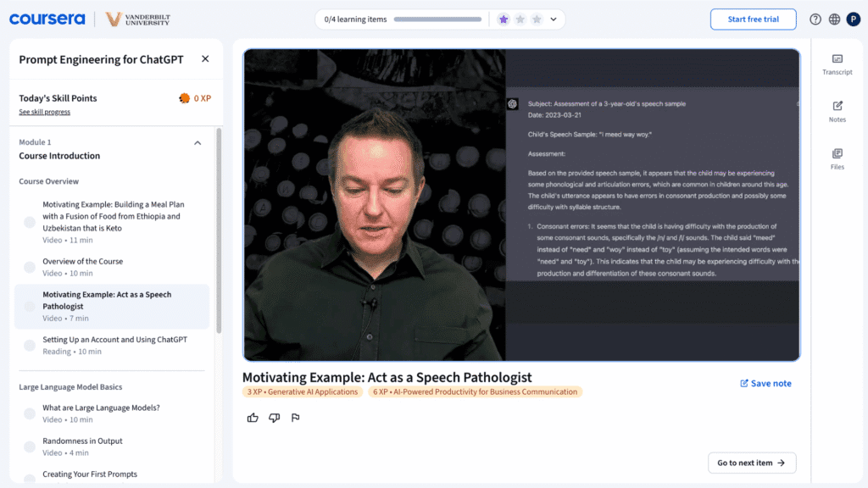
Task: Click the second gray star icon
Action: [520, 19]
